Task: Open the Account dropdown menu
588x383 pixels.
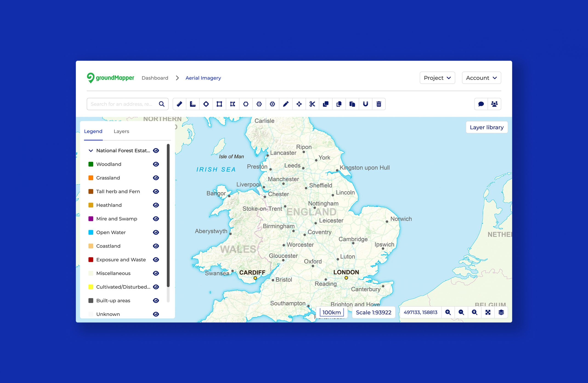Action: click(481, 78)
